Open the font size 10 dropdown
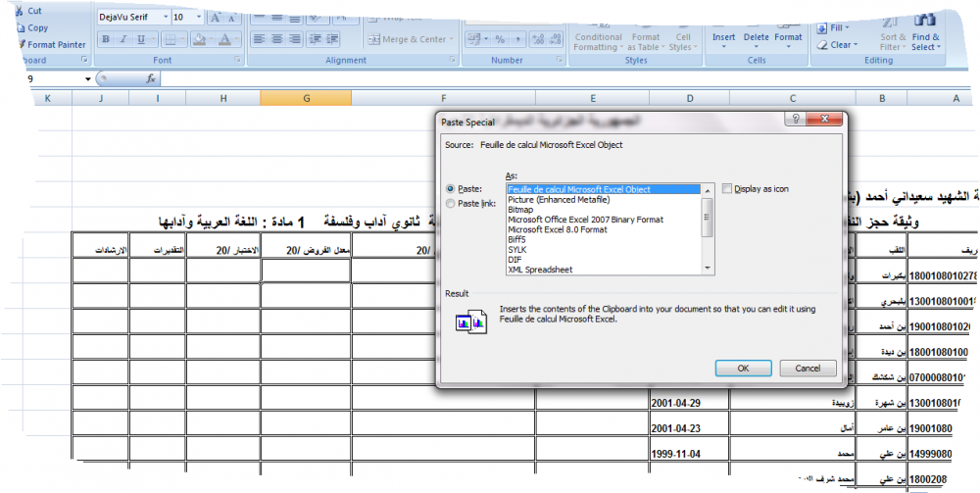The width and height of the screenshot is (980, 493). 199,18
